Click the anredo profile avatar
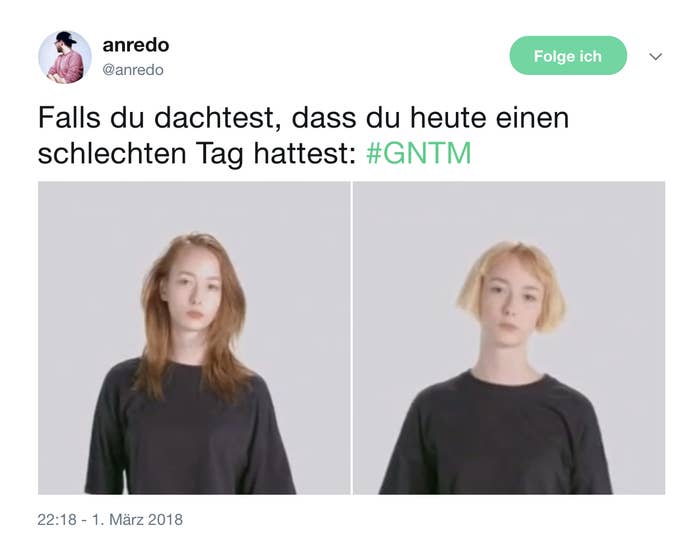This screenshot has width=700, height=535. (x=65, y=57)
